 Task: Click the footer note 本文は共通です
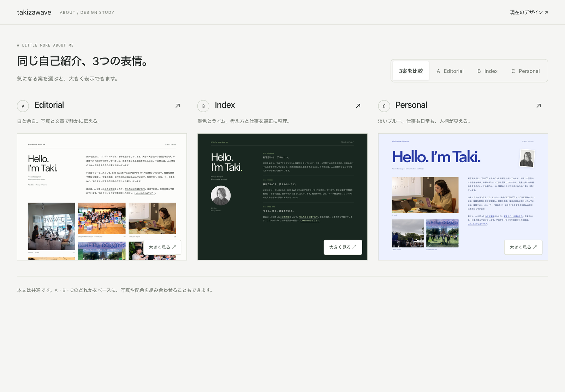click(x=115, y=290)
